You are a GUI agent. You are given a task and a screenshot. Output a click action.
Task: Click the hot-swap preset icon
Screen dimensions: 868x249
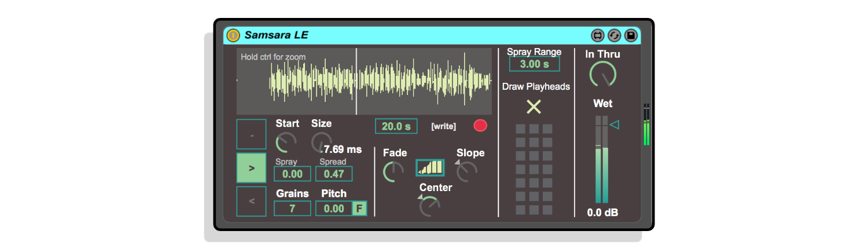pyautogui.click(x=597, y=35)
